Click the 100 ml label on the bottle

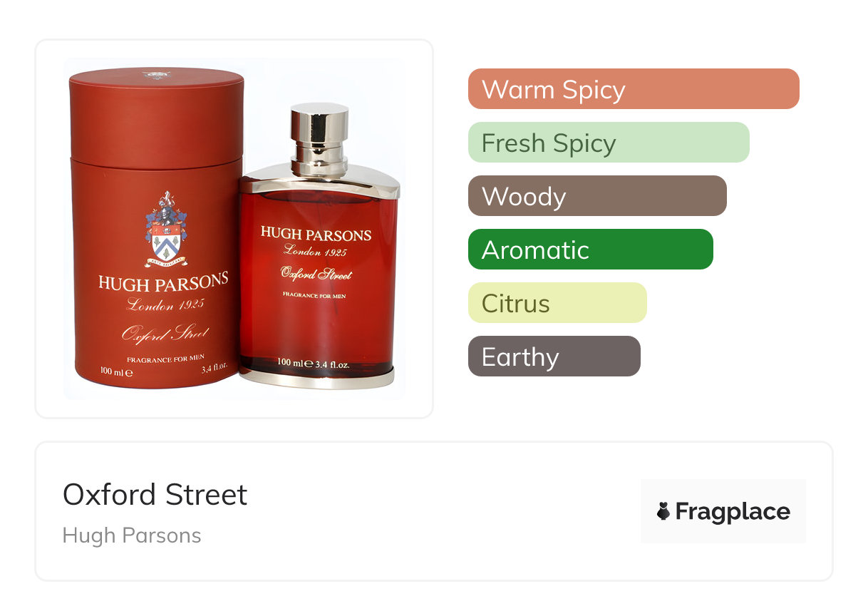(289, 363)
